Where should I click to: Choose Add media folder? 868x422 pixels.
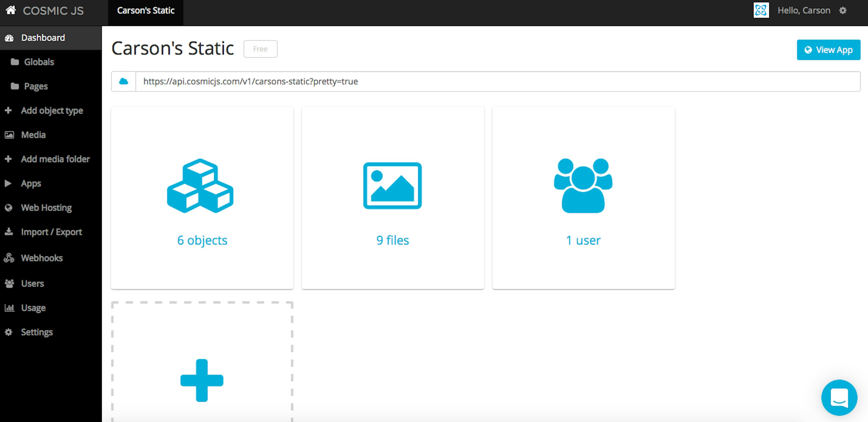55,159
